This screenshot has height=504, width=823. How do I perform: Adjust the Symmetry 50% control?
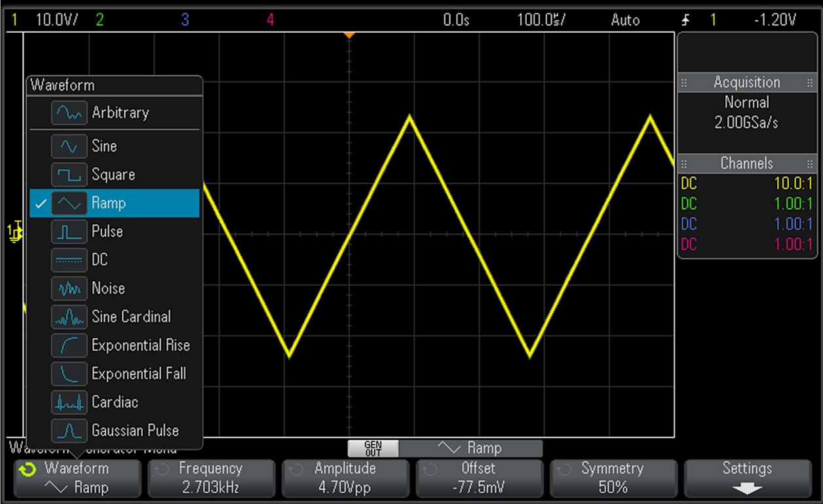(613, 477)
